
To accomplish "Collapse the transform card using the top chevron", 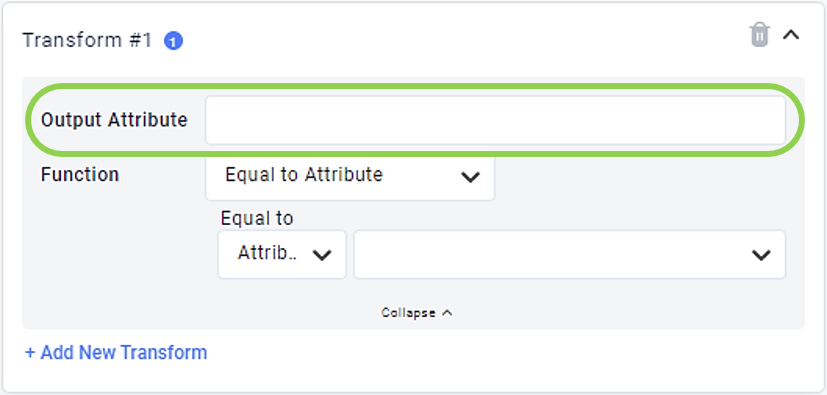I will click(x=791, y=35).
